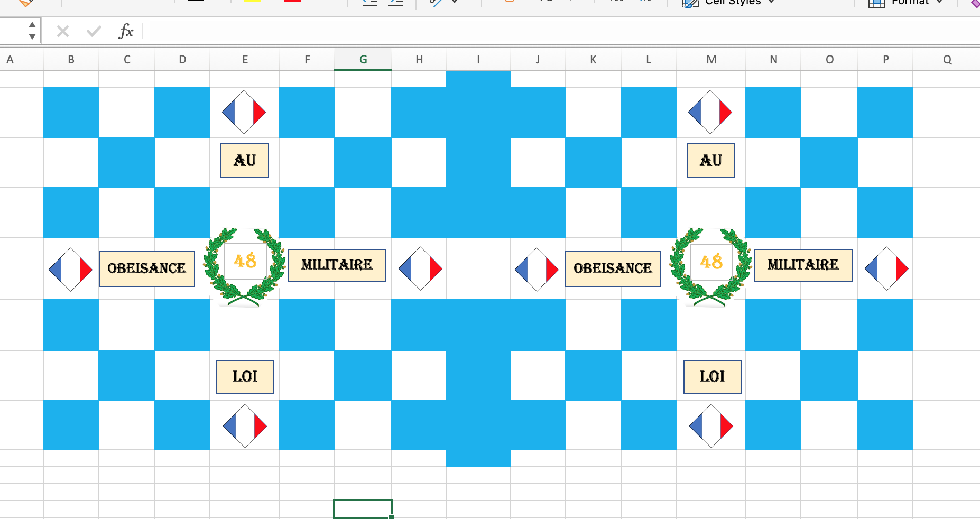980x519 pixels.
Task: Select column C via its header
Action: tap(127, 60)
